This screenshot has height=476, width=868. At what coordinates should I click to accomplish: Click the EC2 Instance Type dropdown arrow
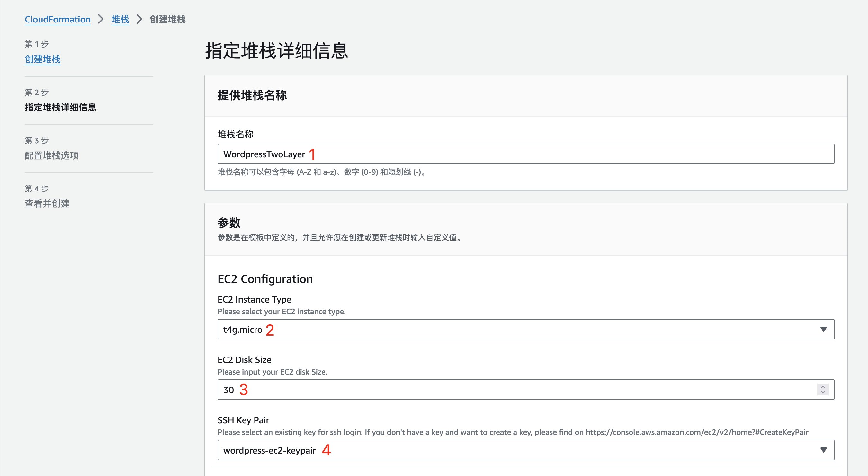823,329
